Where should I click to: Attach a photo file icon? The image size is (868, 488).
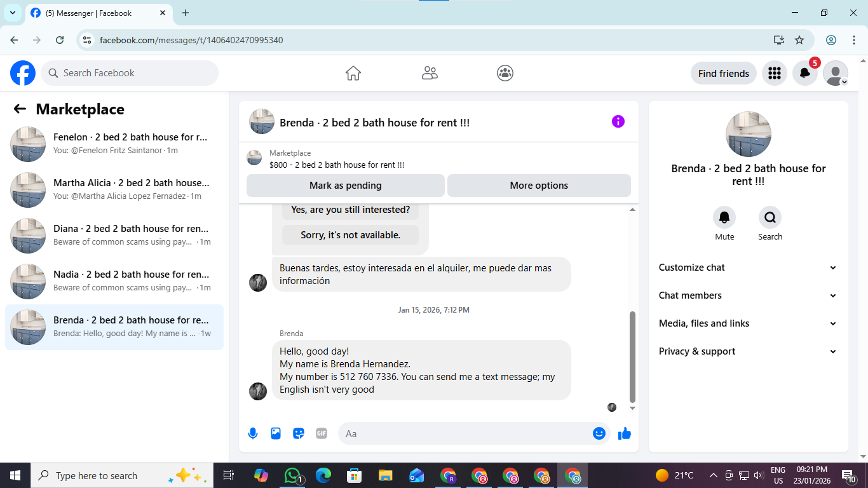276,433
